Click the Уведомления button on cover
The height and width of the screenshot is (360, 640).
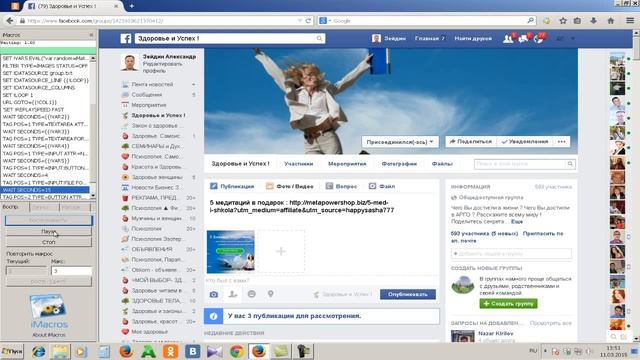(x=525, y=142)
